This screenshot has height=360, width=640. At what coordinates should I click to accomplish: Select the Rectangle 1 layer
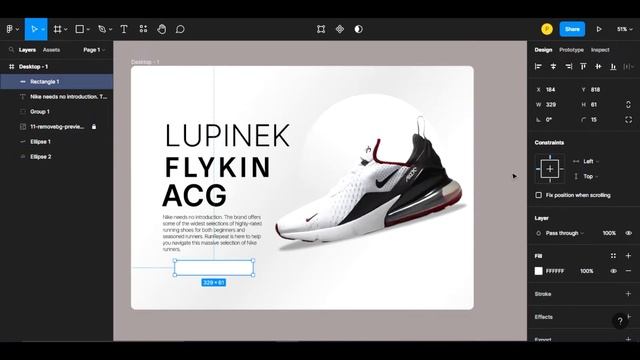57,82
